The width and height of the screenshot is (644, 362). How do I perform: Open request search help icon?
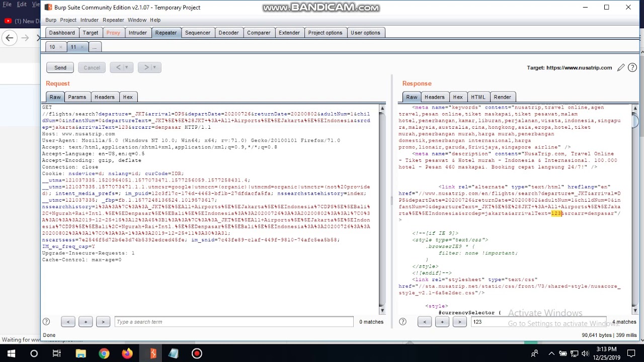click(x=46, y=322)
